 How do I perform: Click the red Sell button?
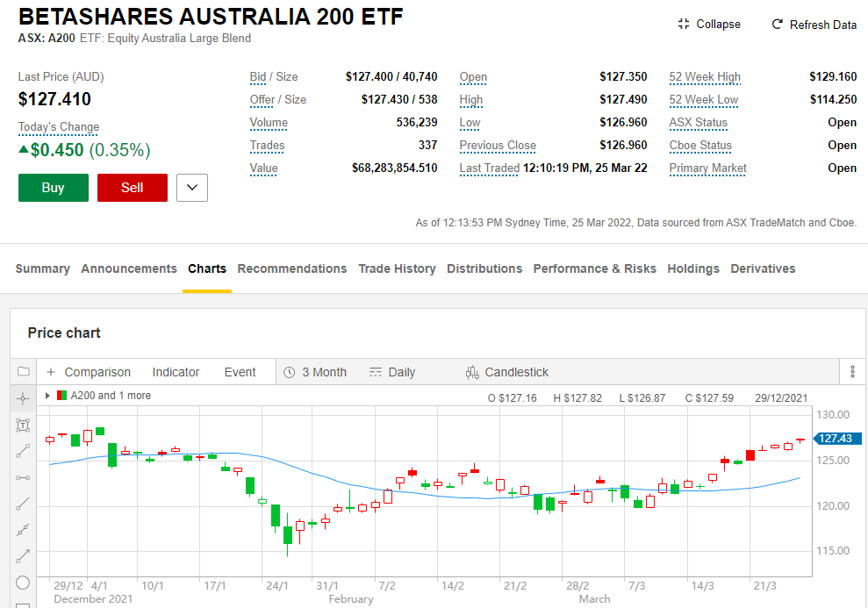tap(133, 188)
